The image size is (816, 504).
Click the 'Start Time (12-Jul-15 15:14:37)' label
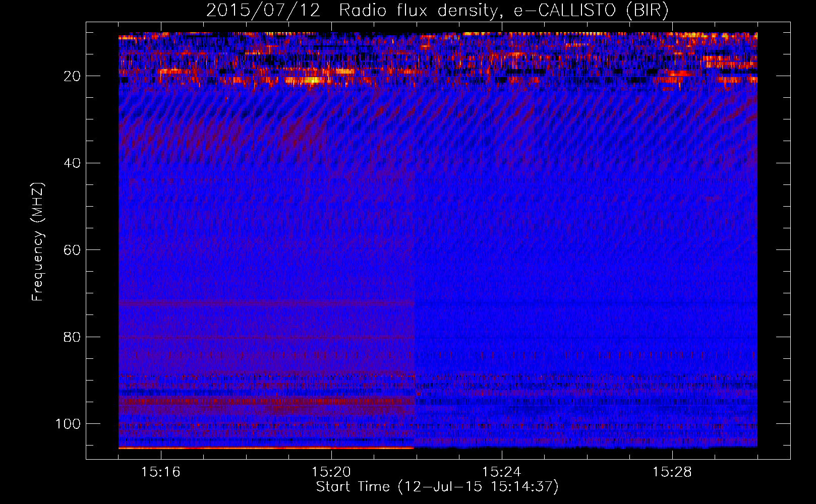(437, 487)
